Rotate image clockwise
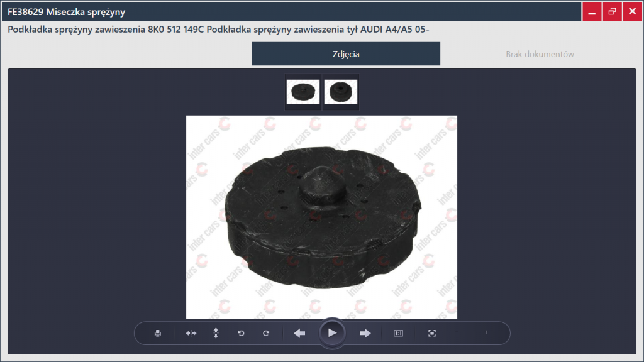Screen dimensions: 644x362 (x=266, y=333)
